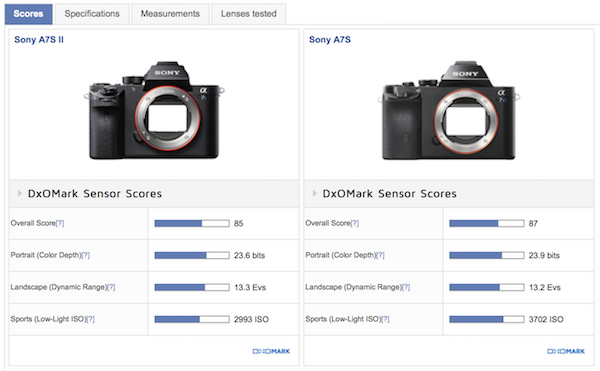
Task: Open Landscape Dynamic Range help [?] for Sony A7S
Action: point(406,287)
